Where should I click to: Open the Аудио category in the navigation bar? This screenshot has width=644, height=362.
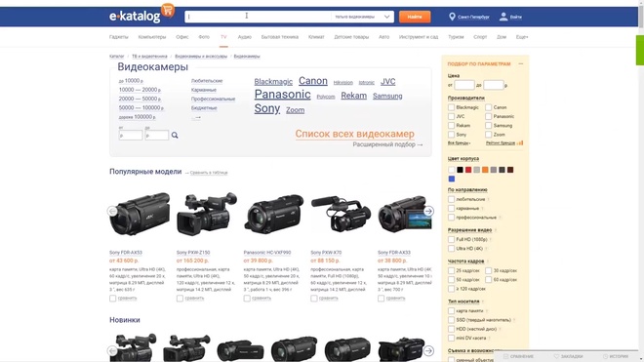(x=244, y=37)
